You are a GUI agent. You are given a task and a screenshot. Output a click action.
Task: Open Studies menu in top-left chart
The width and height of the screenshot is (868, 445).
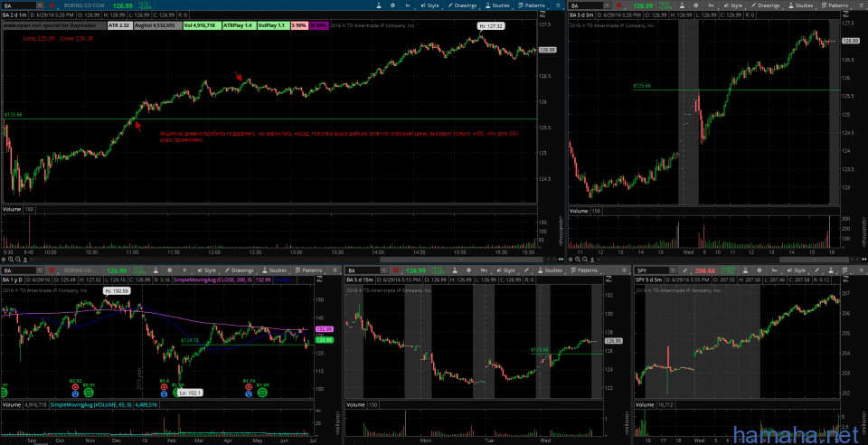click(x=497, y=5)
